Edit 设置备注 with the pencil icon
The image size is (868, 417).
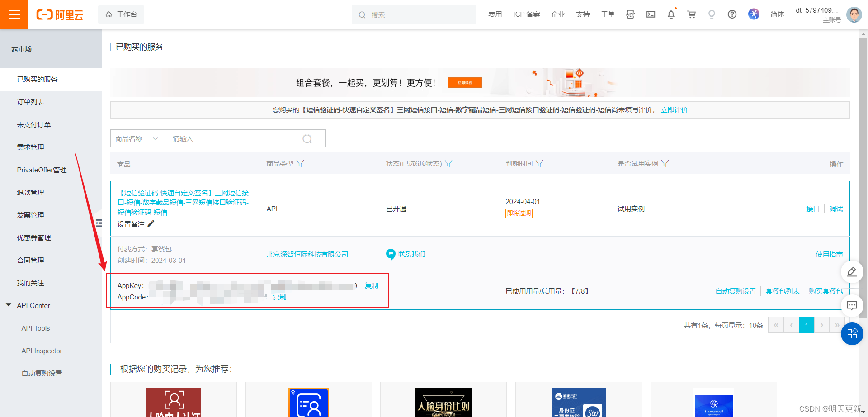(151, 224)
